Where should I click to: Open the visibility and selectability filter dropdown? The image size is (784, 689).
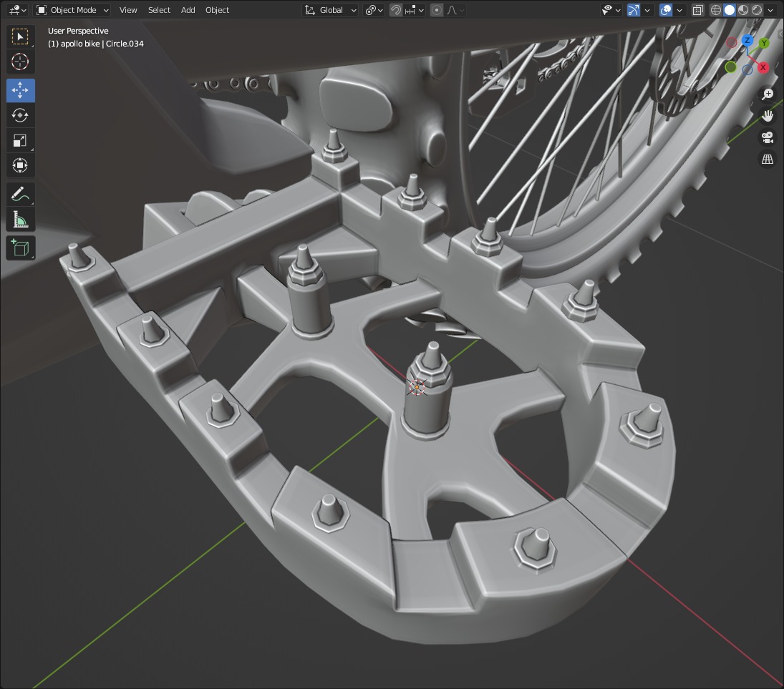point(611,10)
